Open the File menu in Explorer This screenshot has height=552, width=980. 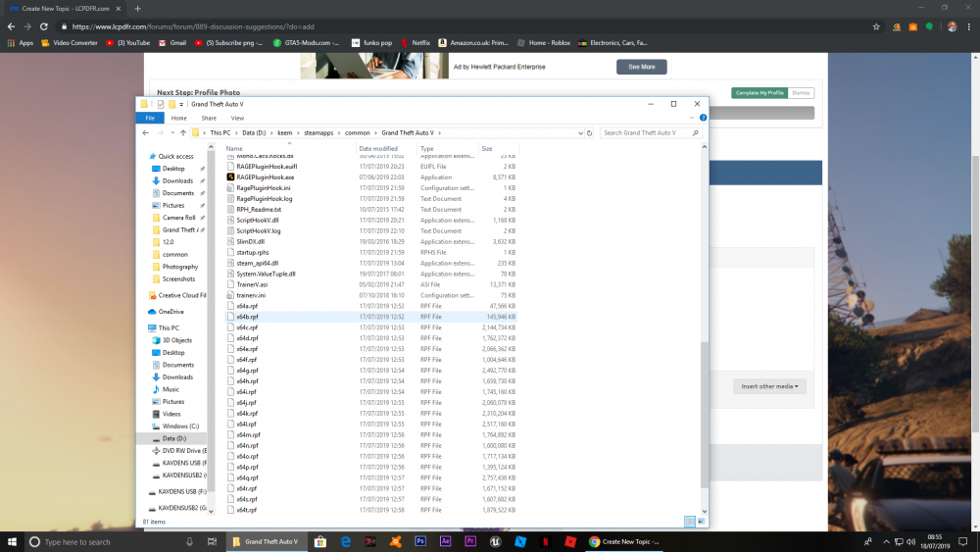point(150,118)
